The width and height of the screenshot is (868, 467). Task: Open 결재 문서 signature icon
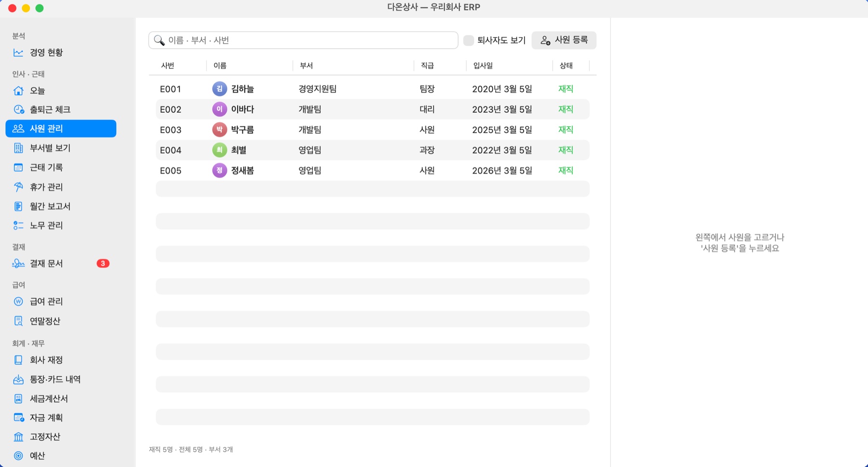tap(18, 264)
